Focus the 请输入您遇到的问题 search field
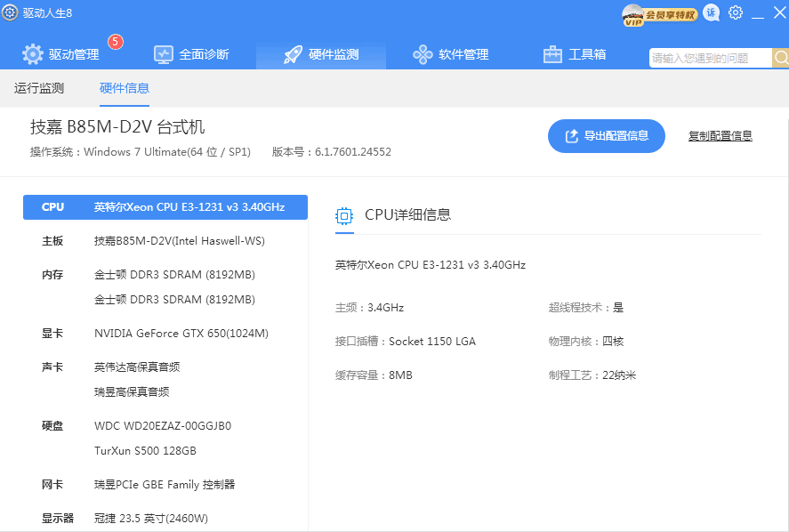789x532 pixels. point(711,58)
